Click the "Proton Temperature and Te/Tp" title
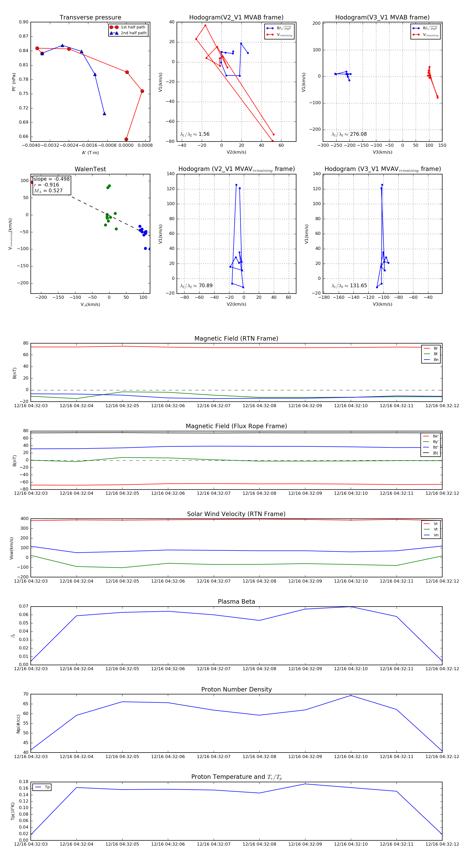473x868 pixels. 236,777
